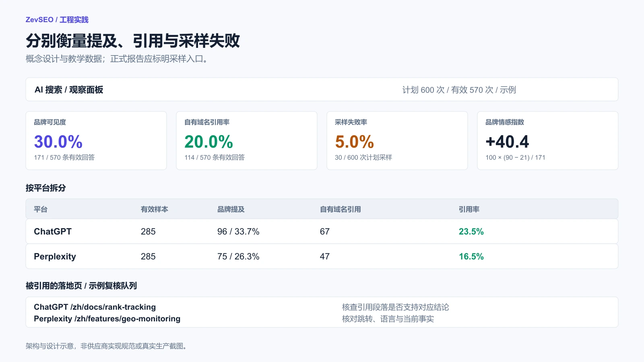Click the 引用率 column header
The image size is (644, 362).
pos(469,209)
